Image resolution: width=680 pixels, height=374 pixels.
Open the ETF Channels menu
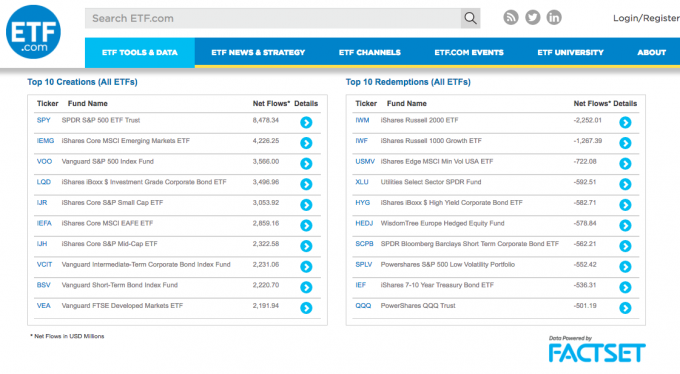[x=369, y=52]
